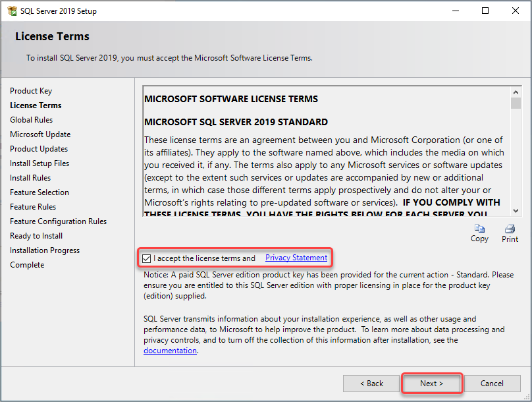Select Feature Selection step in sidebar
Screen dimensions: 532x402
[40, 192]
